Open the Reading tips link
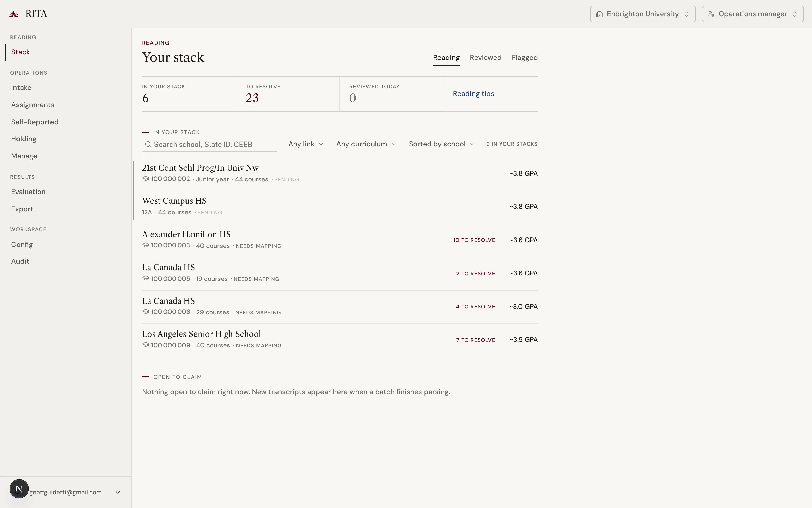The height and width of the screenshot is (508, 812). point(473,94)
